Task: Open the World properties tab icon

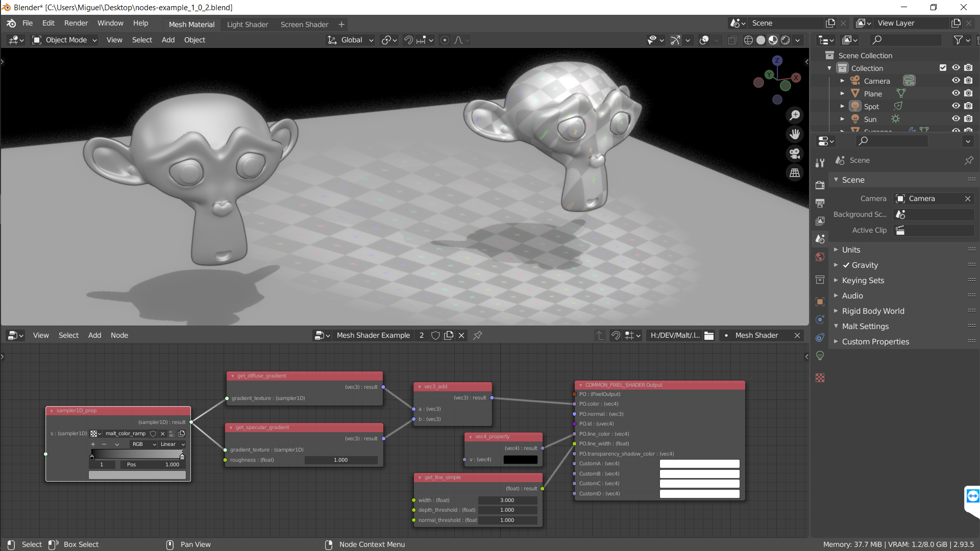Action: (x=820, y=257)
